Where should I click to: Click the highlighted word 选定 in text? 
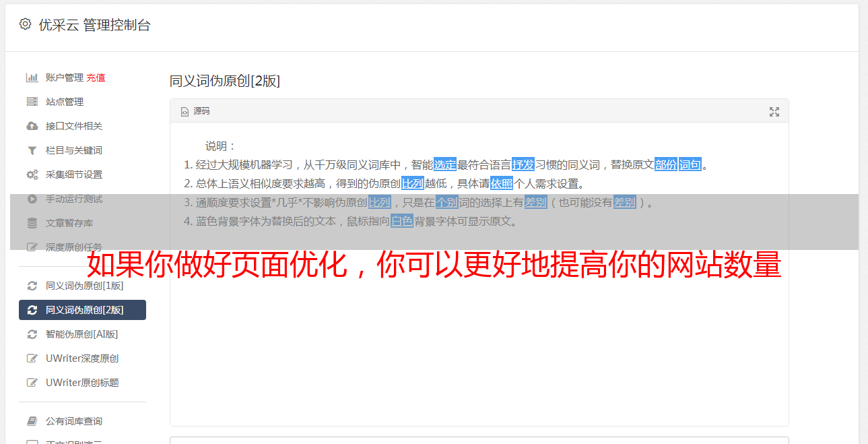pos(445,164)
